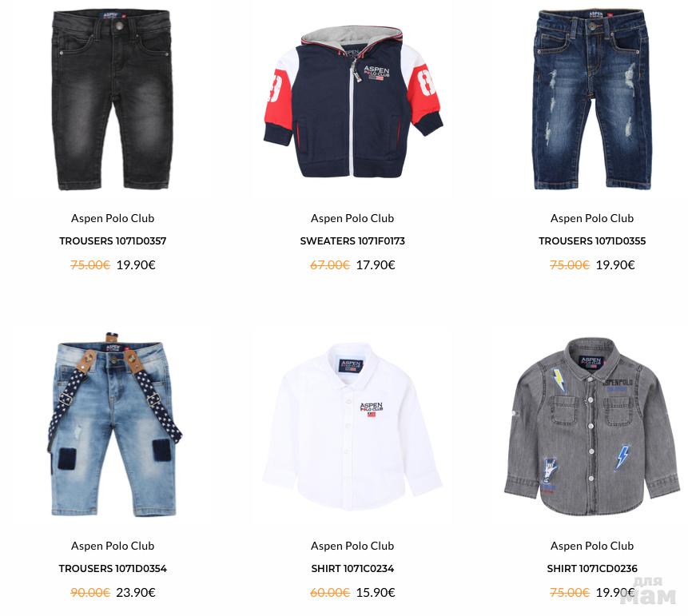Viewport: 688px width, 616px height.
Task: Open the white shirt product image
Action: 352,427
